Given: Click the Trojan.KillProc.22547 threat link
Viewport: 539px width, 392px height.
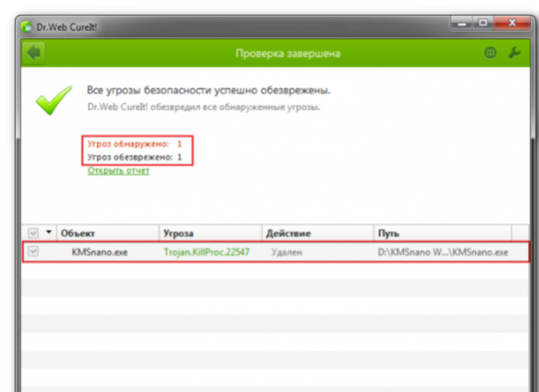Looking at the screenshot, I should [x=206, y=253].
